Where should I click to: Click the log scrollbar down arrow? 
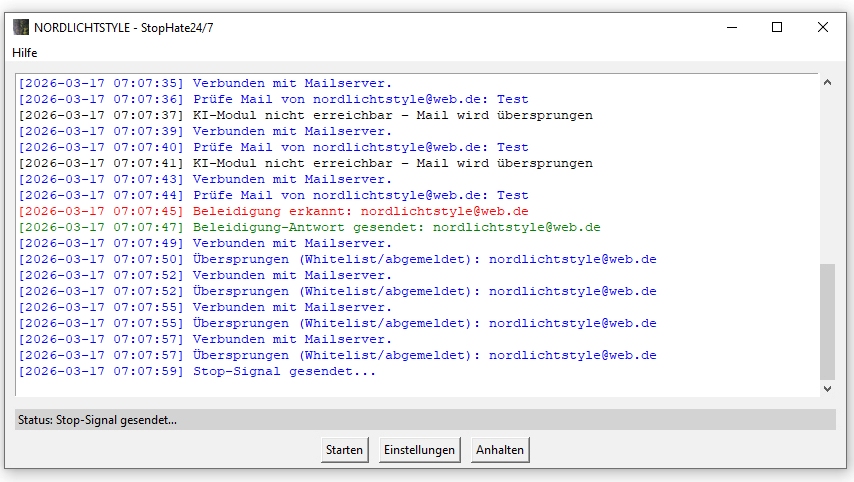(827, 388)
